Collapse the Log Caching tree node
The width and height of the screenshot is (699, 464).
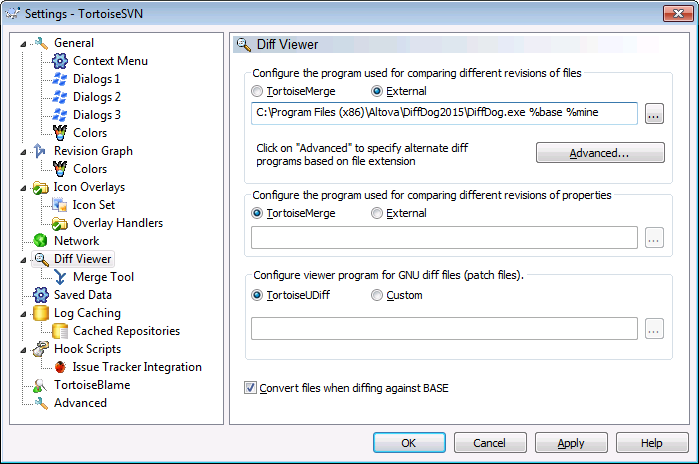tap(24, 313)
